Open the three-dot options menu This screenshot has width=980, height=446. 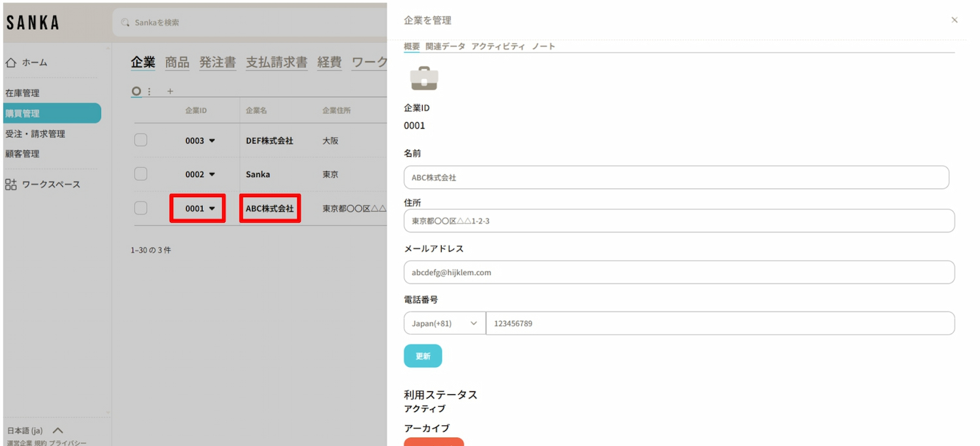[x=150, y=91]
